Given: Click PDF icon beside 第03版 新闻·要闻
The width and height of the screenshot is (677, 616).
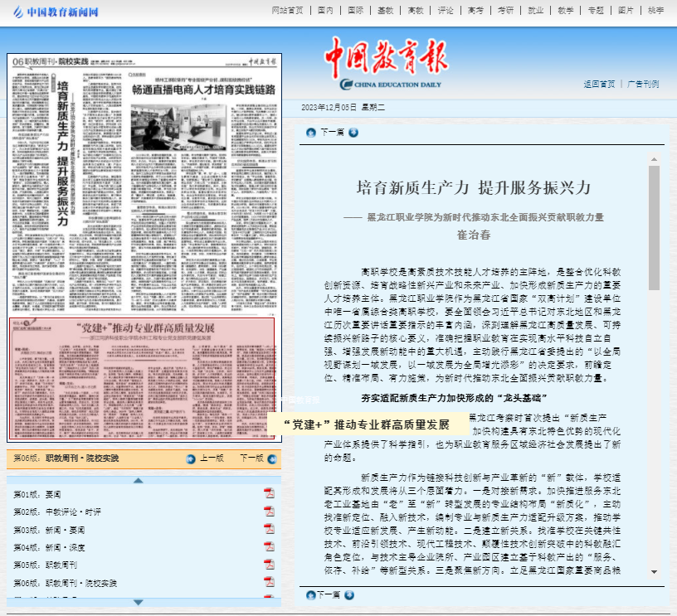Looking at the screenshot, I should (x=268, y=529).
